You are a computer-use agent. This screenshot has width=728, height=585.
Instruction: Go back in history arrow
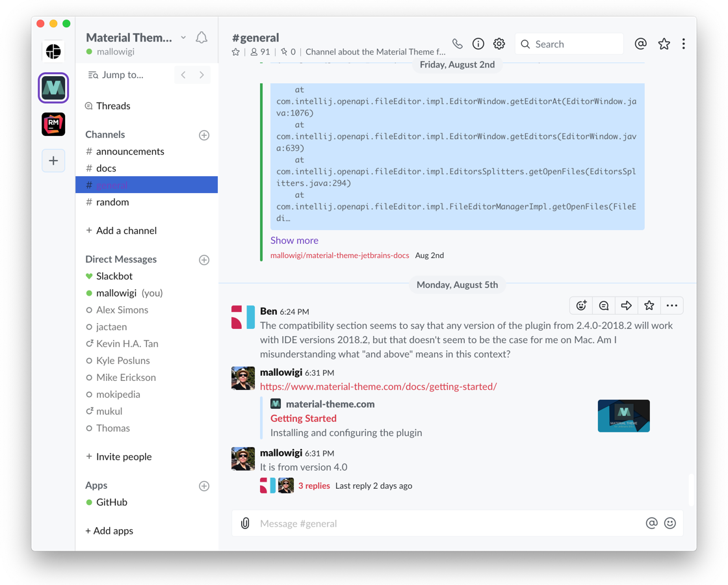pos(183,75)
